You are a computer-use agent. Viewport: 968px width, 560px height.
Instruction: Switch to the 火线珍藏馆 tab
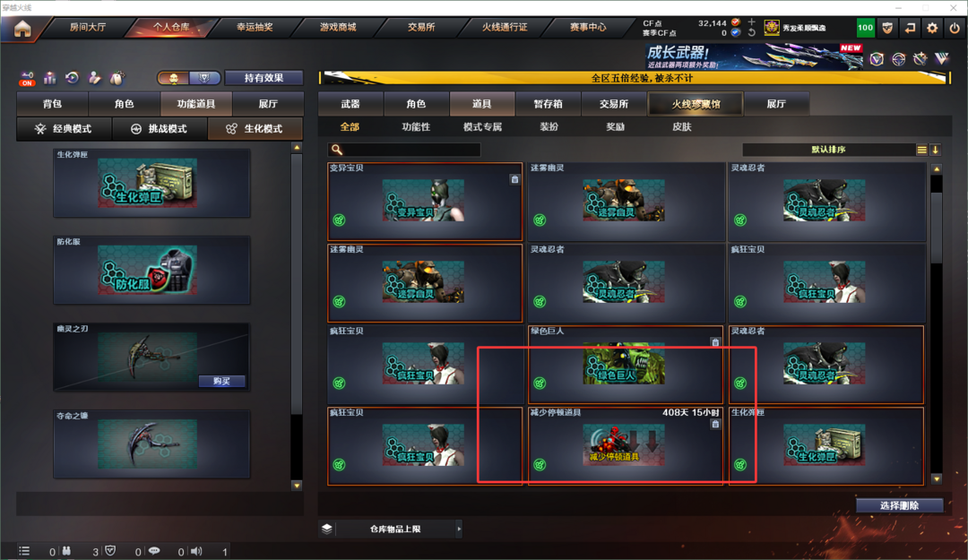pyautogui.click(x=696, y=104)
